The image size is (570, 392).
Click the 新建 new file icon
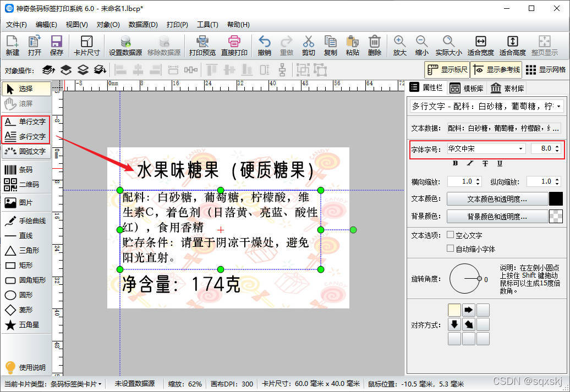point(12,46)
